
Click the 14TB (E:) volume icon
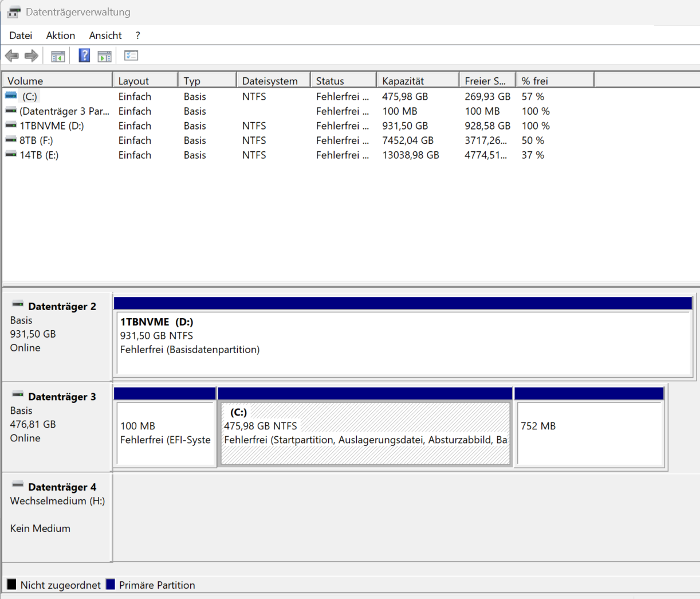11,154
